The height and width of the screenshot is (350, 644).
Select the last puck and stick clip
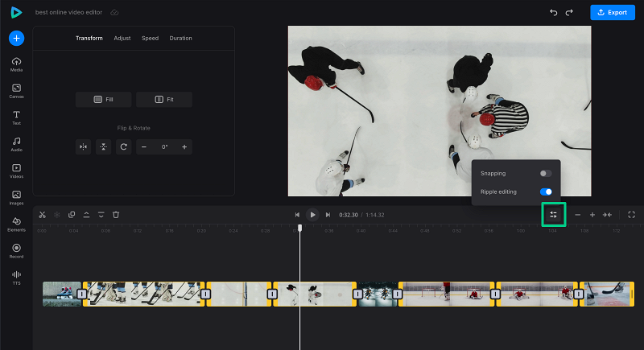pos(607,294)
